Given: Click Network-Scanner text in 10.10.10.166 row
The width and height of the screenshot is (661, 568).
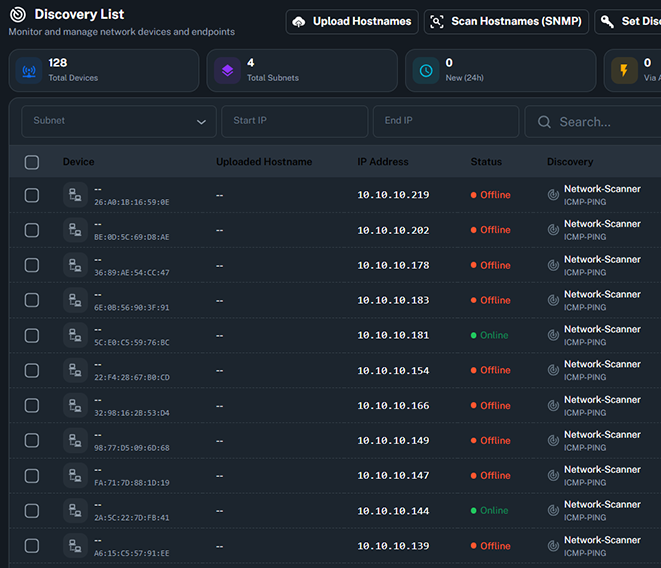Looking at the screenshot, I should click(x=602, y=399).
